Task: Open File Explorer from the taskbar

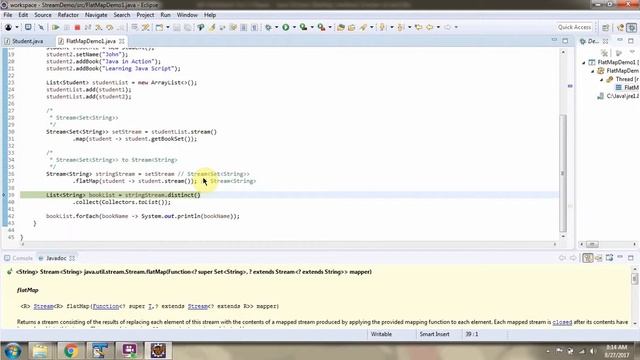Action: point(40,351)
